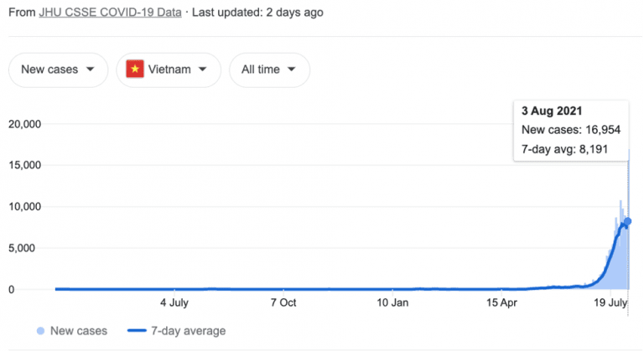Click the 7 Oct axis label
Viewport: 644px width, 351px height.
click(283, 303)
